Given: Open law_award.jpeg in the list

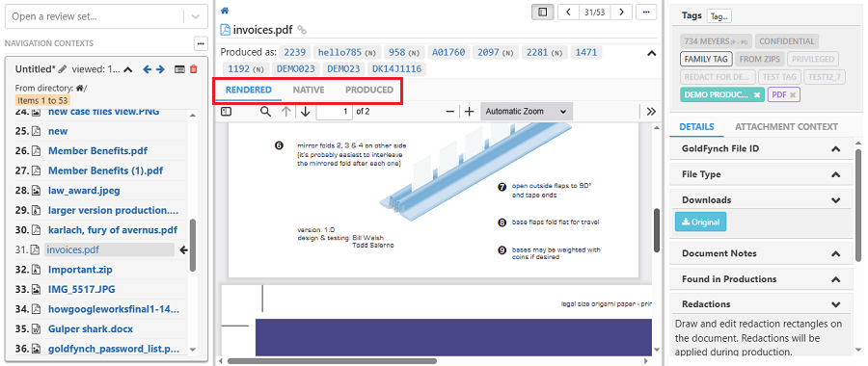Looking at the screenshot, I should tap(84, 190).
